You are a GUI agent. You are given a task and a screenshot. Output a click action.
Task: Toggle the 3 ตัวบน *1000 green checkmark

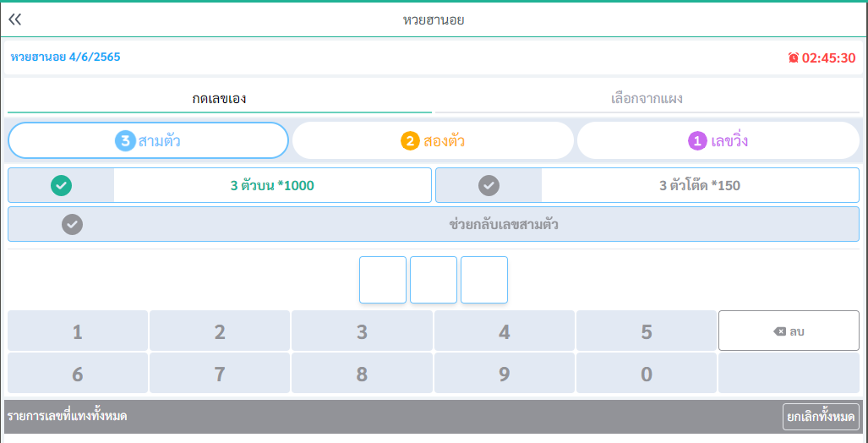coord(62,185)
